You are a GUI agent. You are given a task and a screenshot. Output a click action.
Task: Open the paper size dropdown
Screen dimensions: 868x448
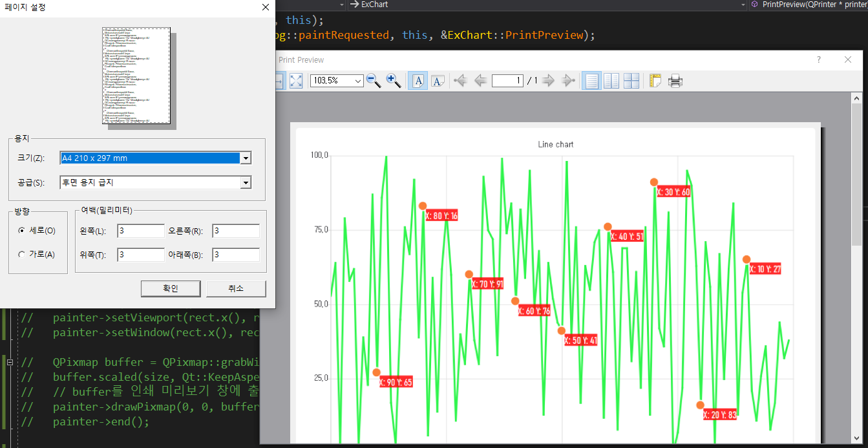coord(245,158)
